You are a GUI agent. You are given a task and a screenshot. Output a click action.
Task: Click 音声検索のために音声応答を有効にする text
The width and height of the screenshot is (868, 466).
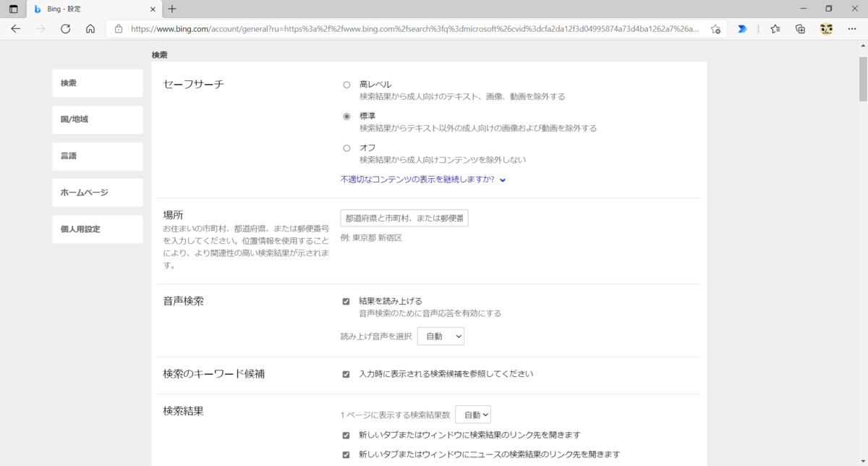click(430, 314)
